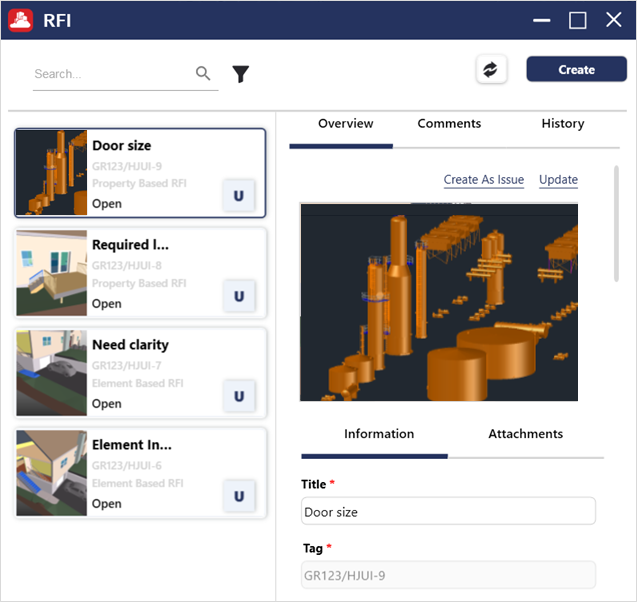Select the 'Door size' card title
Image resolution: width=637 pixels, height=602 pixels.
[121, 145]
